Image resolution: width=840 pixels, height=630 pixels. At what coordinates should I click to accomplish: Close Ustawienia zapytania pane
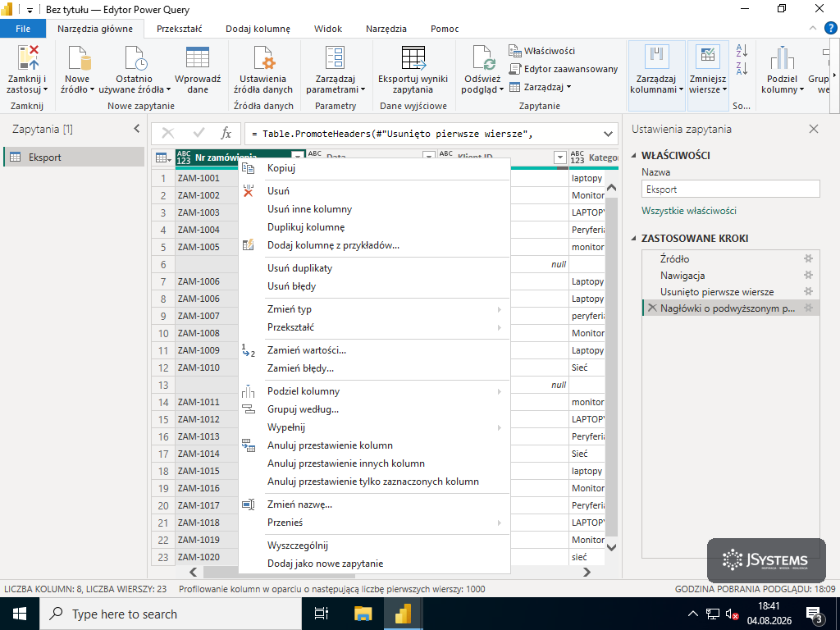[x=814, y=129]
